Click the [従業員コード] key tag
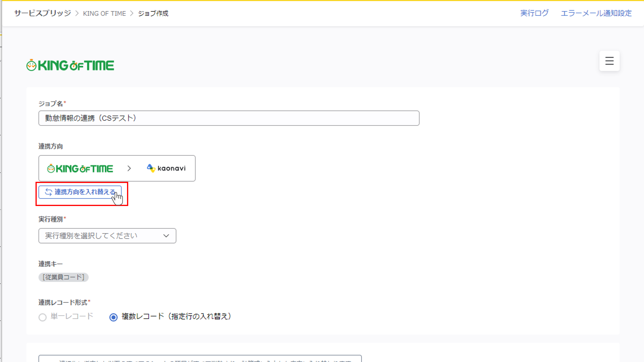644x362 pixels. pyautogui.click(x=64, y=277)
